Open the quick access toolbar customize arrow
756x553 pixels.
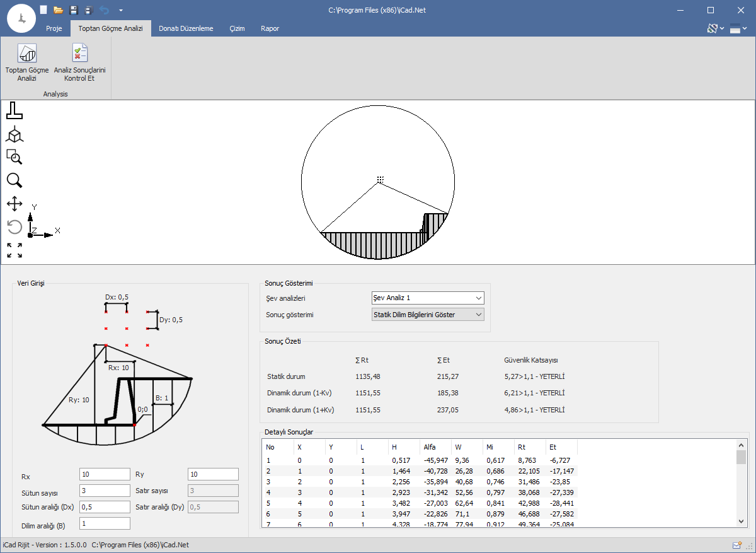pos(120,10)
